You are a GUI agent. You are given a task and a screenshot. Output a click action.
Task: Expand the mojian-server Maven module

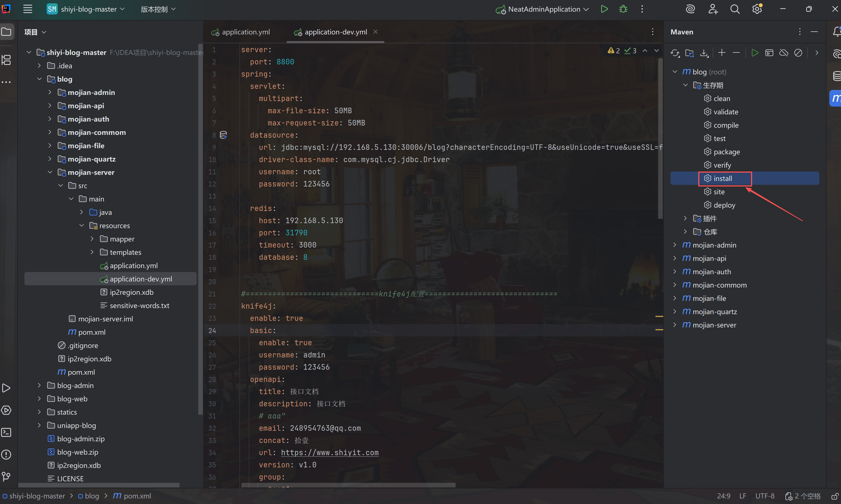[x=675, y=325]
